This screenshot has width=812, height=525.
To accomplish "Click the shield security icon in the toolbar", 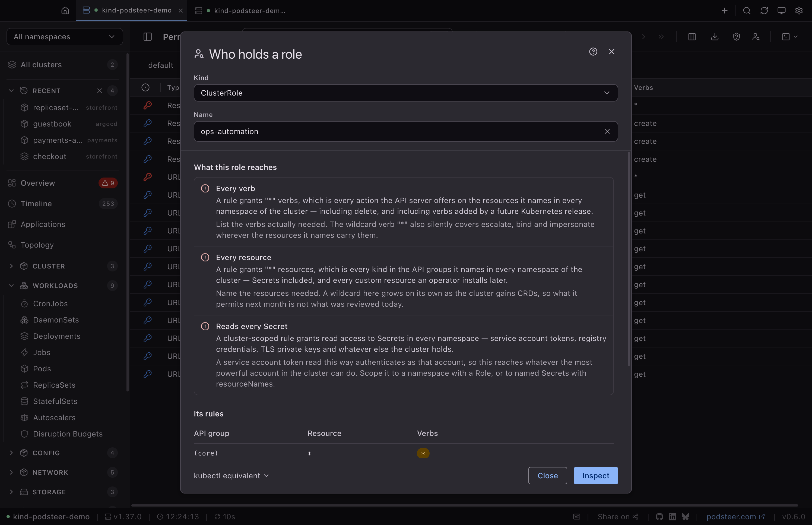I will (x=736, y=37).
